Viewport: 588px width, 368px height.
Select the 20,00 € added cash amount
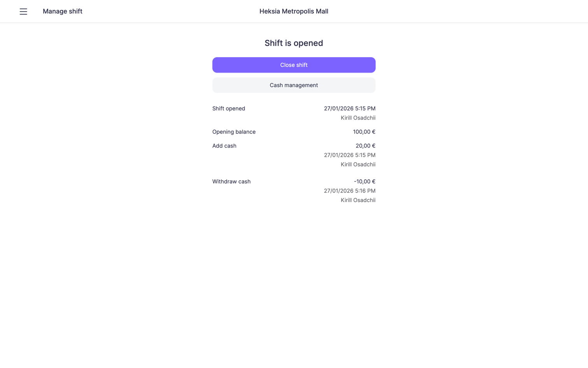point(365,146)
